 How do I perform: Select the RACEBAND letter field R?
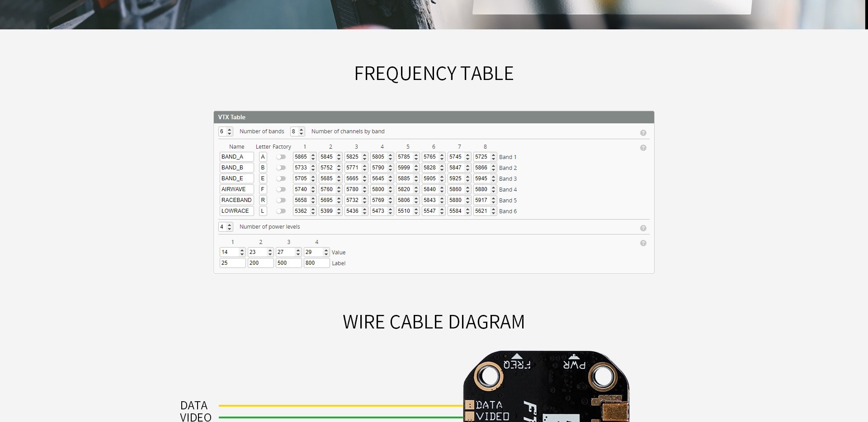click(x=263, y=200)
